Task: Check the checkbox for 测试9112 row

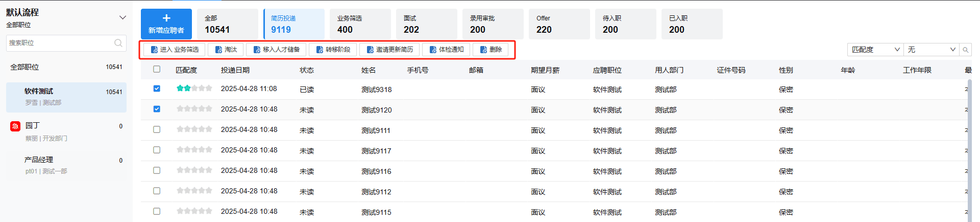Action: click(157, 191)
